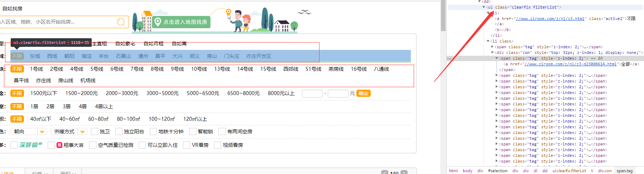The height and width of the screenshot is (174, 644).
Task: Select the 3居 room filter
Action: tap(67, 106)
